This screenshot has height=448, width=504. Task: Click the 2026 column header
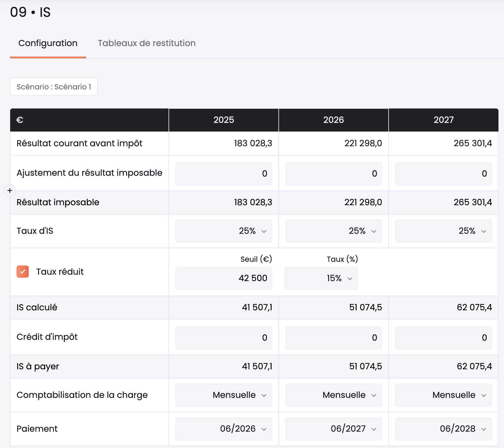pos(333,120)
